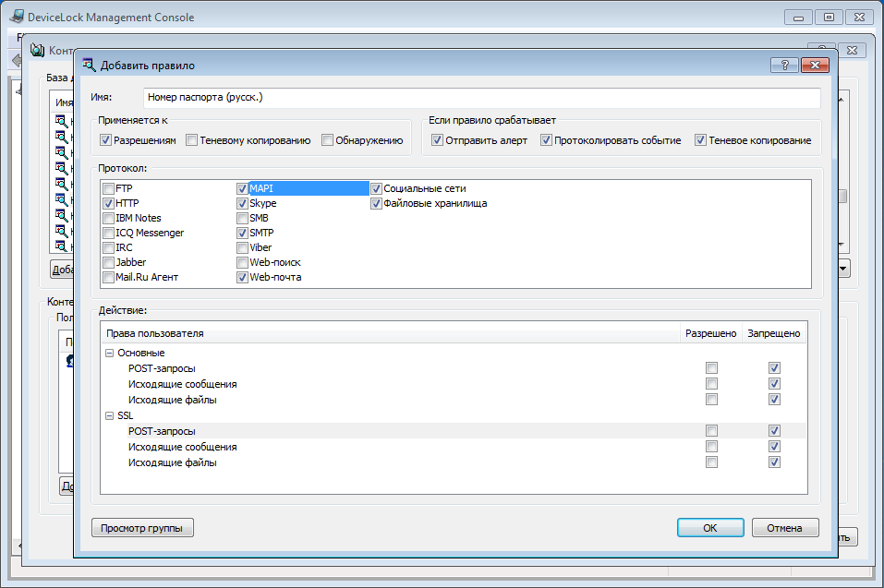Uncheck the MAPI protocol checkbox
884x588 pixels.
pos(242,188)
